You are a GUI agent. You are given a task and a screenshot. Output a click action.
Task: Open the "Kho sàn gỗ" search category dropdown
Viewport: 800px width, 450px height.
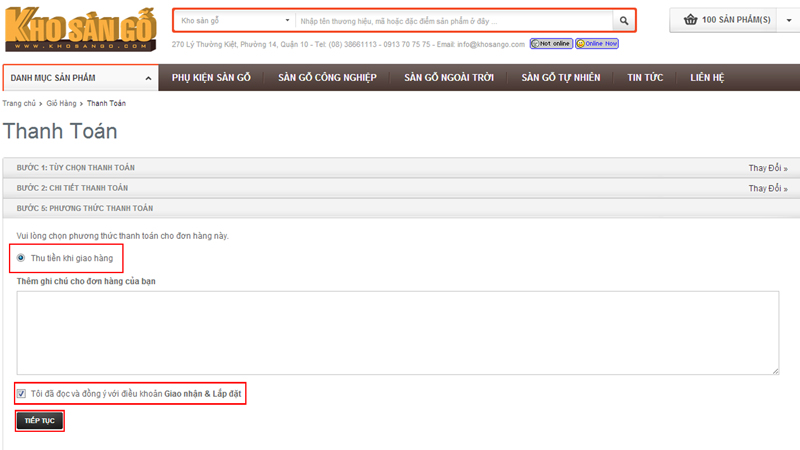coord(235,20)
